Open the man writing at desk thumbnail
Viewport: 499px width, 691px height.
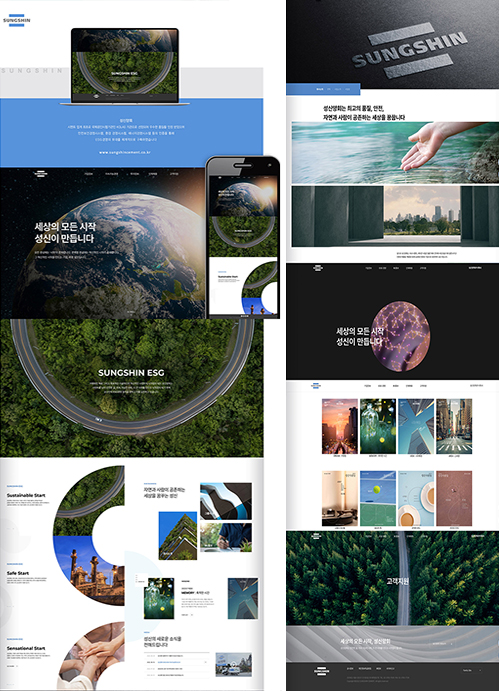click(226, 537)
